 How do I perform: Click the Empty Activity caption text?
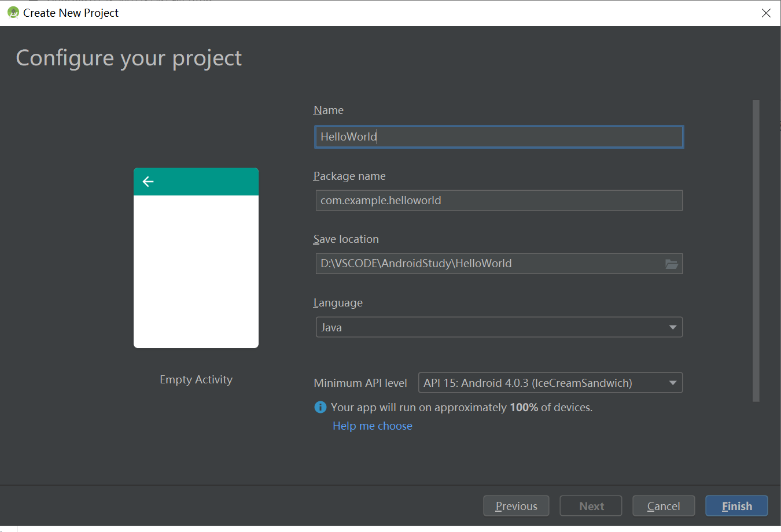pos(196,380)
